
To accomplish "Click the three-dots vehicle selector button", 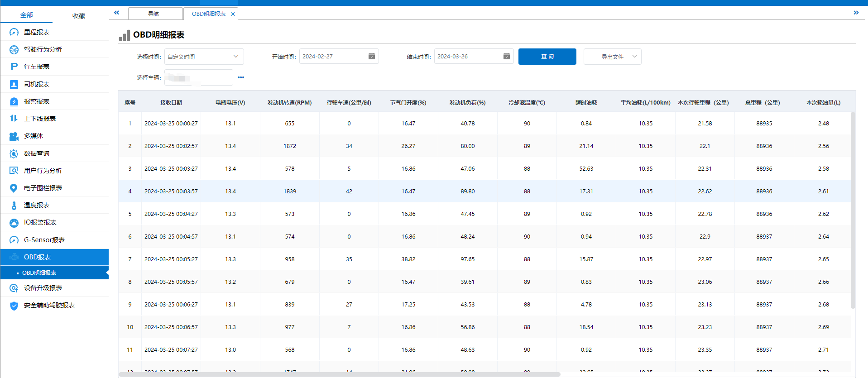I will click(x=241, y=77).
